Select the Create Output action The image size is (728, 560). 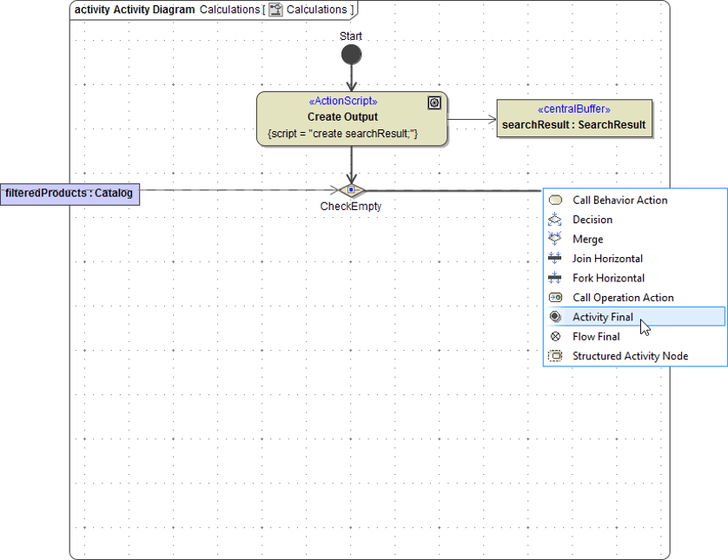click(351, 119)
